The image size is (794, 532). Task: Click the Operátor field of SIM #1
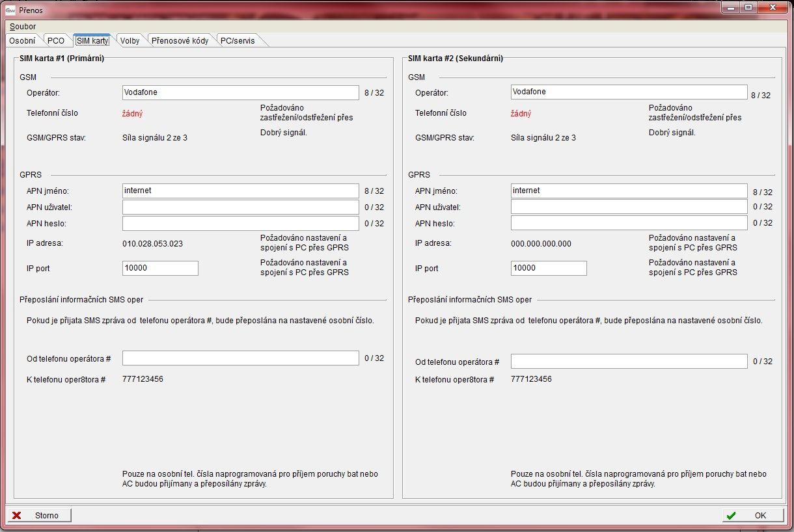pos(240,92)
